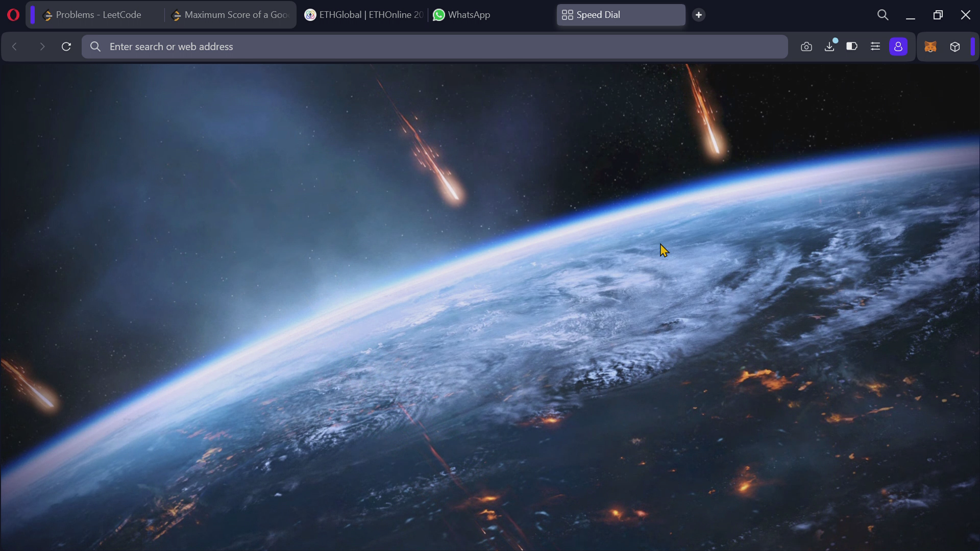The height and width of the screenshot is (551, 980).
Task: Open a new tab with plus button
Action: [x=699, y=15]
